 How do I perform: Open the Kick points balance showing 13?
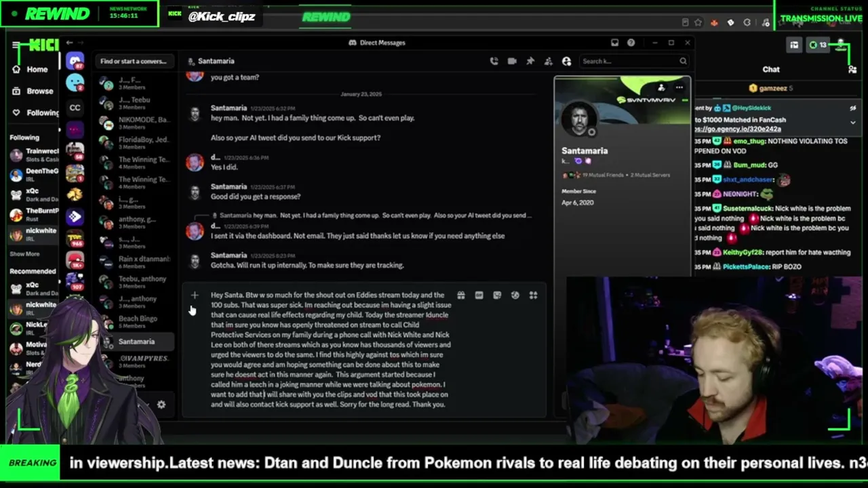[818, 45]
